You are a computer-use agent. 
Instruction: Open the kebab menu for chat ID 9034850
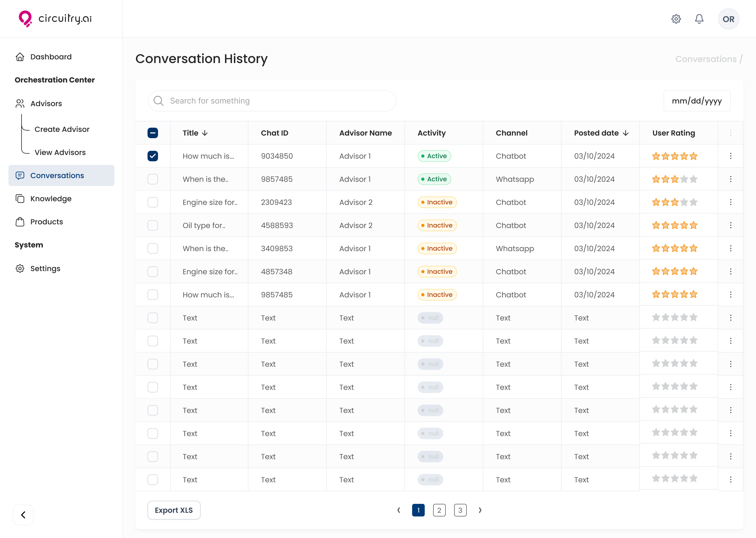[x=731, y=156]
